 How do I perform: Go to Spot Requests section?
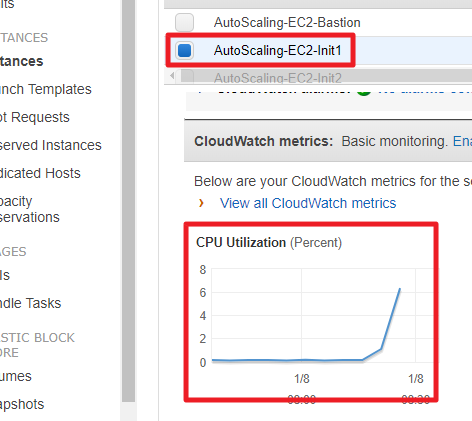click(35, 117)
